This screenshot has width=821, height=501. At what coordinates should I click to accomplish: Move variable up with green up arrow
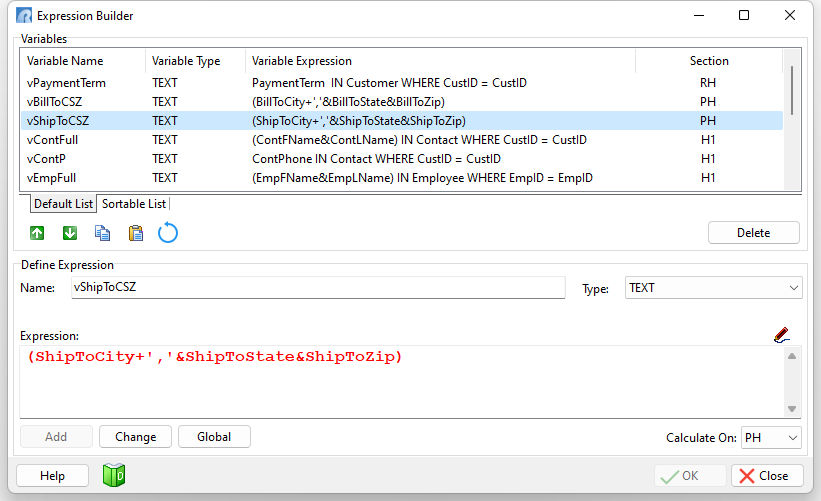pyautogui.click(x=37, y=233)
